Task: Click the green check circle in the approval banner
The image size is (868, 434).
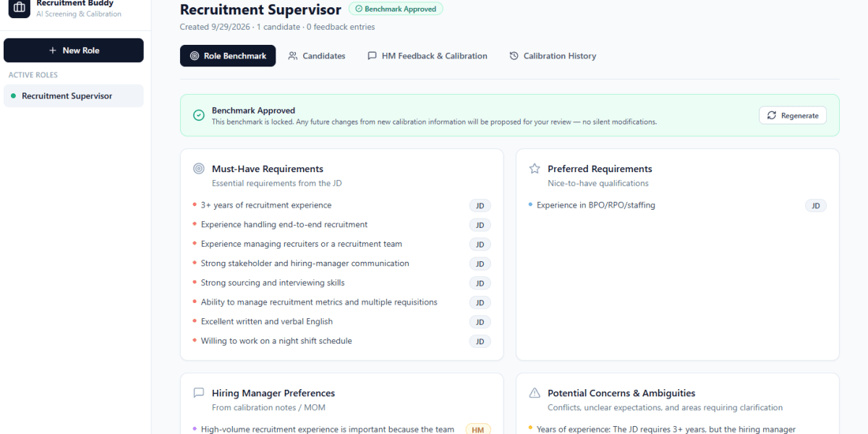Action: [199, 115]
